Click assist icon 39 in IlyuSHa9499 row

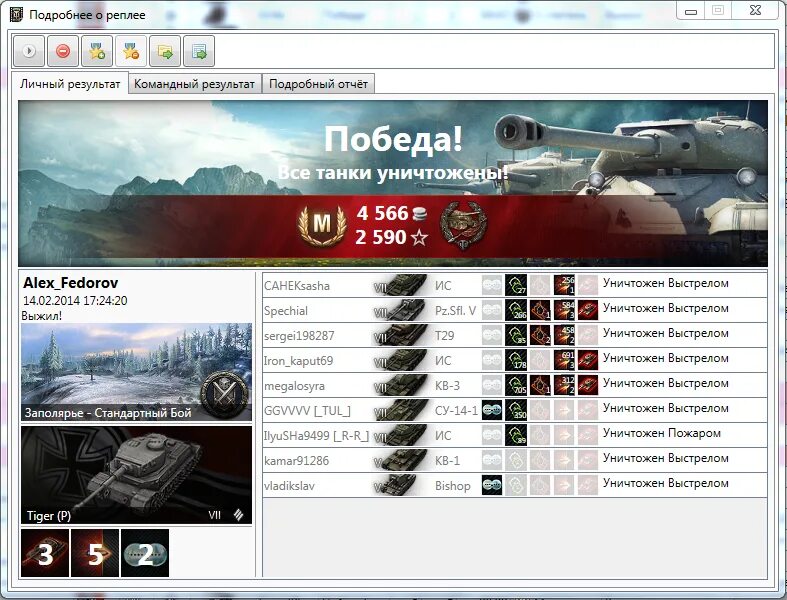point(516,435)
